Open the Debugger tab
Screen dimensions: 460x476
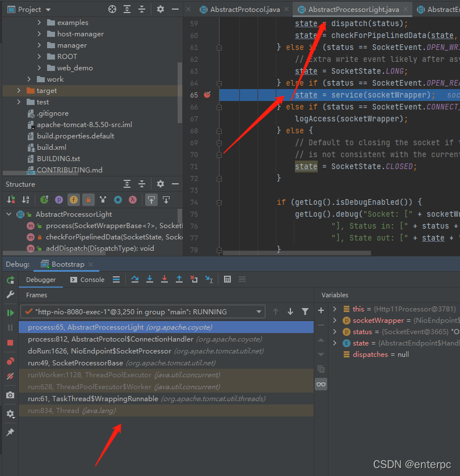(x=41, y=280)
